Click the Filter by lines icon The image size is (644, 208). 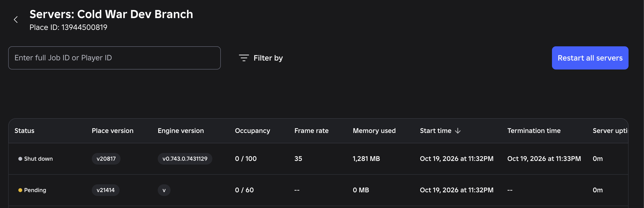244,58
